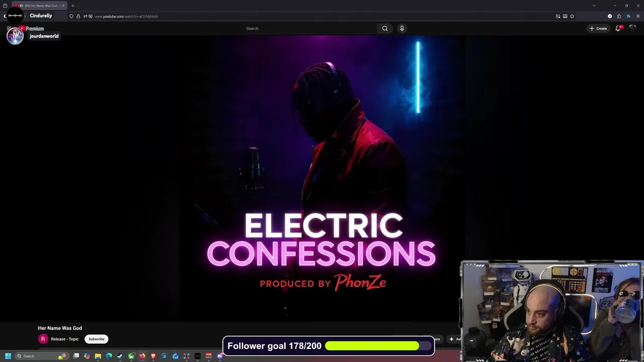Image resolution: width=644 pixels, height=362 pixels.
Task: Start voice search with microphone
Action: tap(402, 29)
